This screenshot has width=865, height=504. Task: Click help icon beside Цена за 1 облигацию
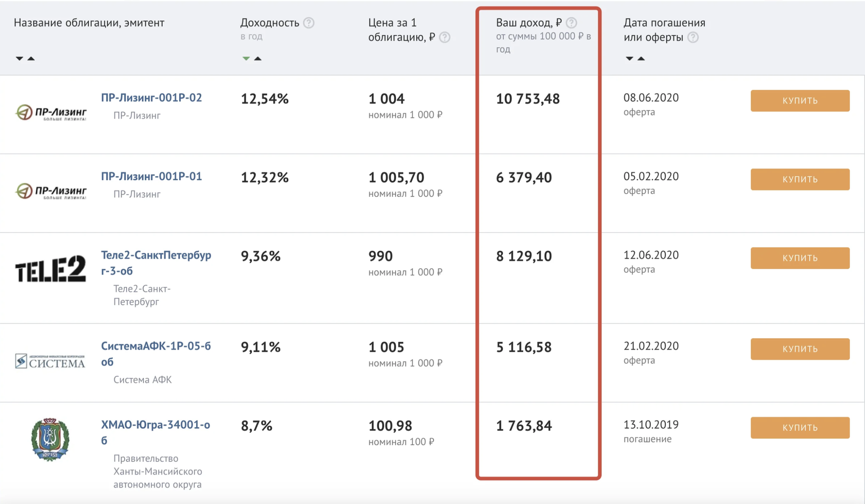[x=445, y=37]
